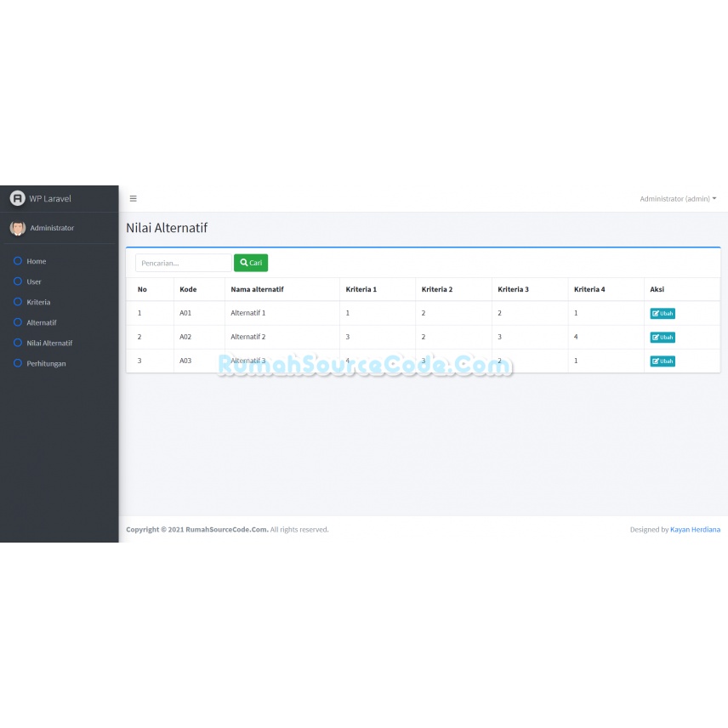Click the circle icon beside User
This screenshot has height=728, width=728.
[x=18, y=281]
